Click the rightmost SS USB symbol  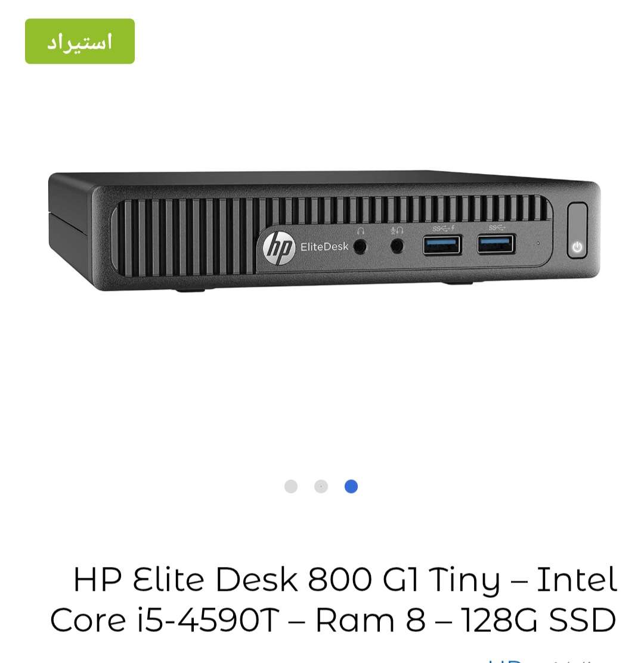pyautogui.click(x=497, y=228)
